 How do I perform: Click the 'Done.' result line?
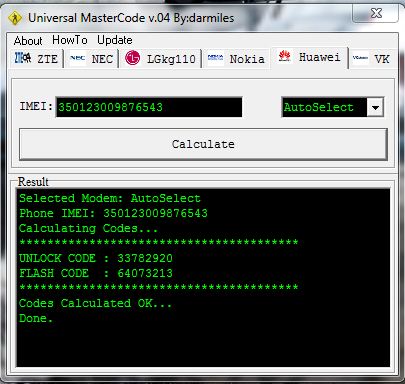tap(36, 318)
